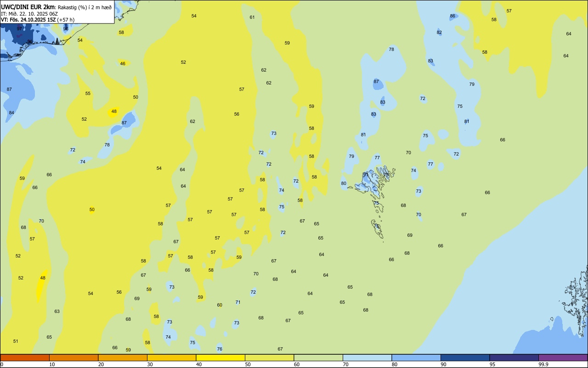This screenshot has height=368, width=588.
Task: Click the navy 95–99.9 legend swatch
Action: (514, 357)
